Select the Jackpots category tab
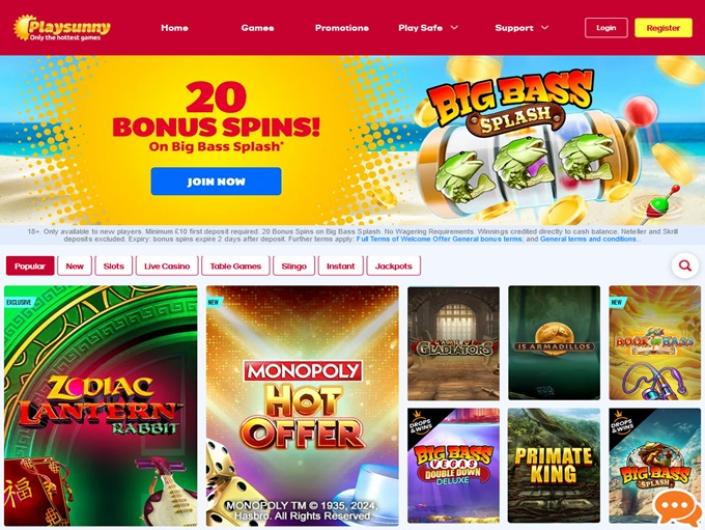The width and height of the screenshot is (705, 530). (394, 266)
